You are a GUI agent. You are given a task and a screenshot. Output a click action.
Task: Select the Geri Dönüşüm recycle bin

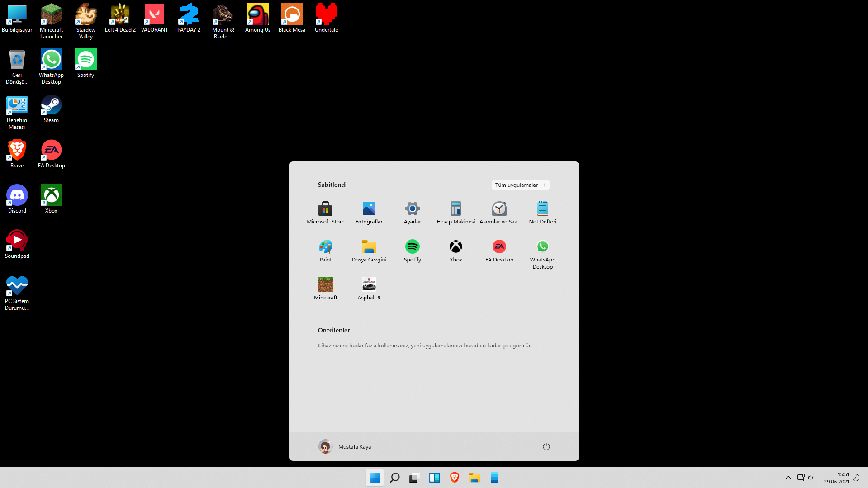17,67
